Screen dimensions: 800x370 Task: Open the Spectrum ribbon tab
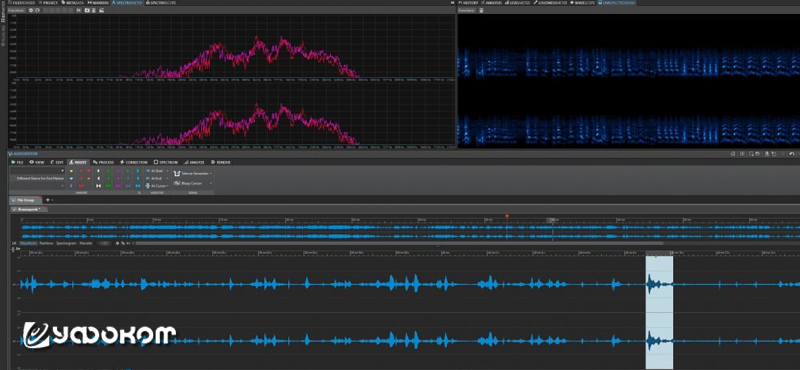coord(166,162)
